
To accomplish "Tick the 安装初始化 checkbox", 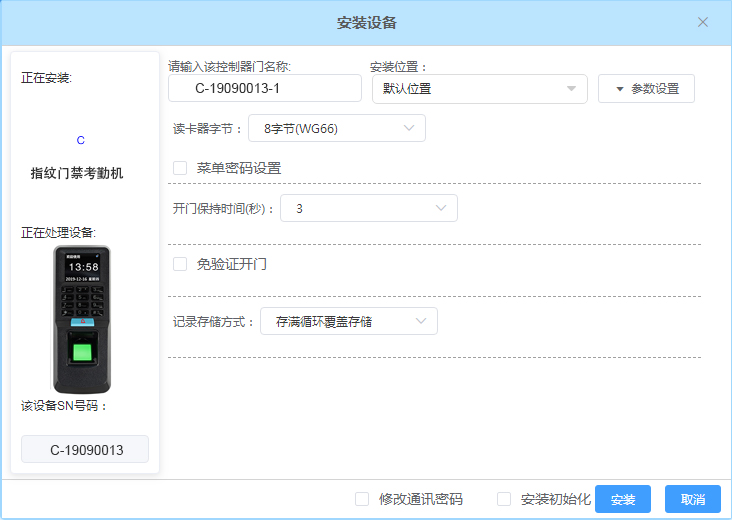I will (504, 499).
